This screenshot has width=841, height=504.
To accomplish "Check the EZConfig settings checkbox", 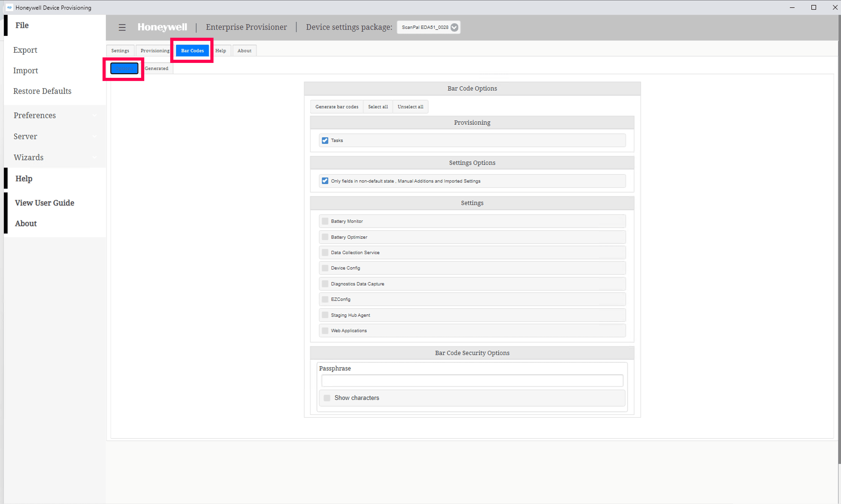I will coord(325,299).
